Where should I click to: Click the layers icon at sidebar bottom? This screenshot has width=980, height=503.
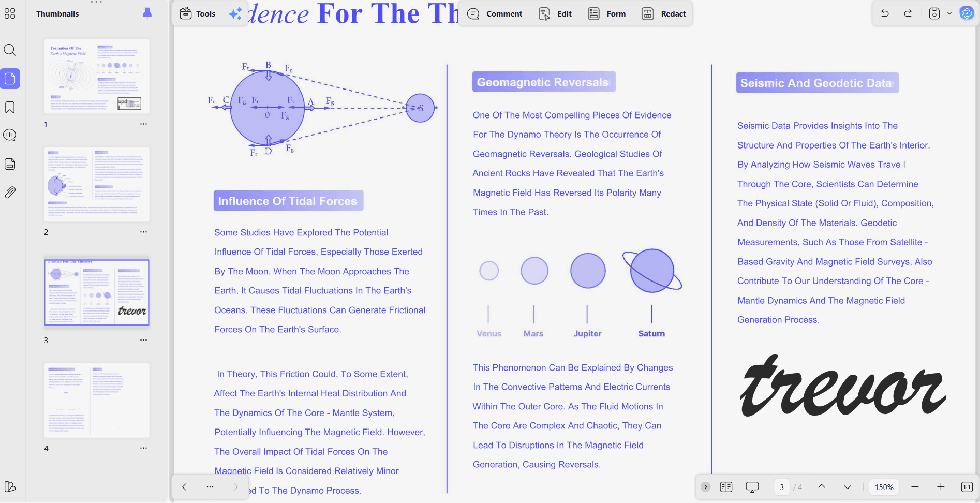[x=10, y=486]
